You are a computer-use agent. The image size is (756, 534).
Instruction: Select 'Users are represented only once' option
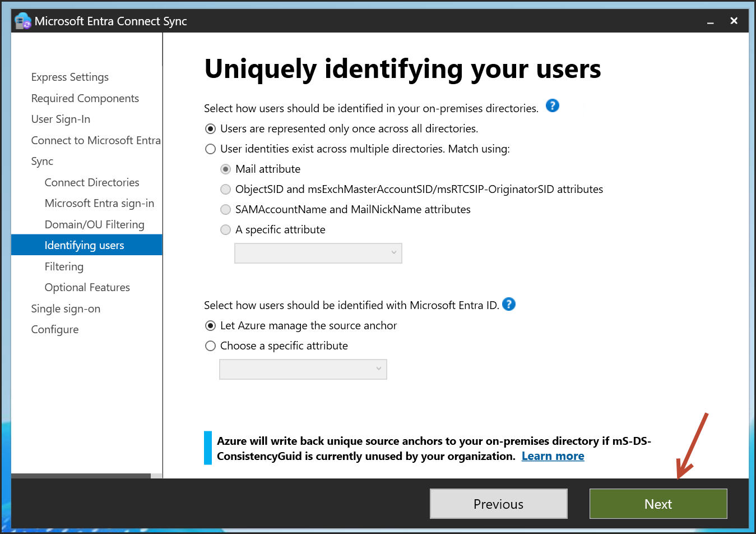211,129
